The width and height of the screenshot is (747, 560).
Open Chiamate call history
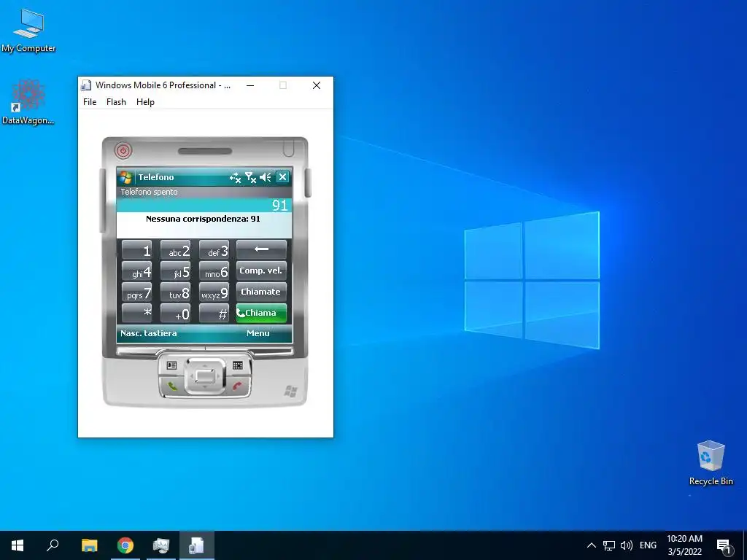click(262, 292)
